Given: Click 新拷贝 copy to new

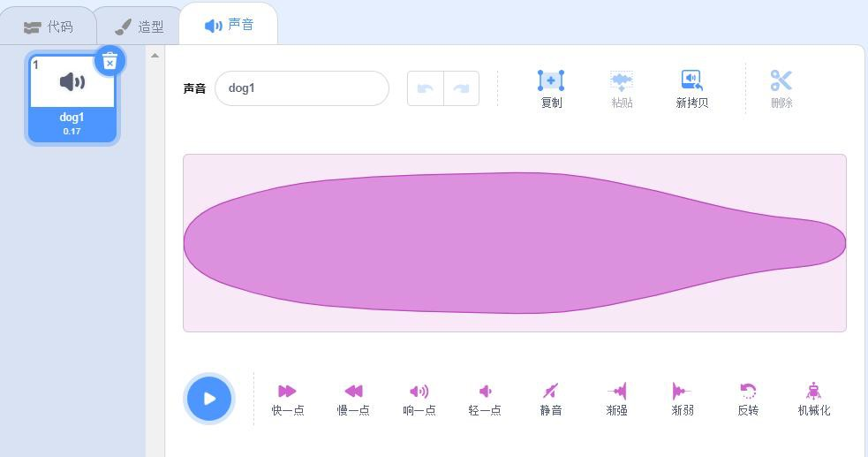Looking at the screenshot, I should pos(692,88).
